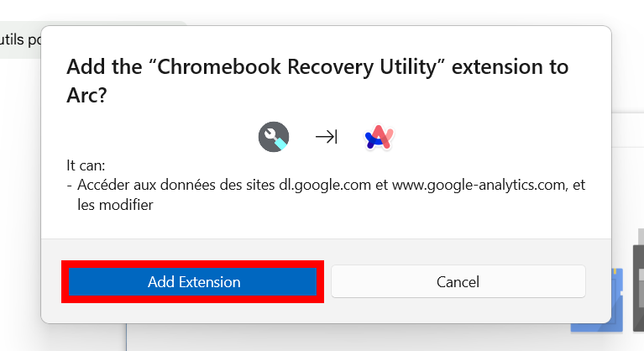Click the www.google-analytics.com text in permissions
The image size is (644, 351).
point(479,185)
